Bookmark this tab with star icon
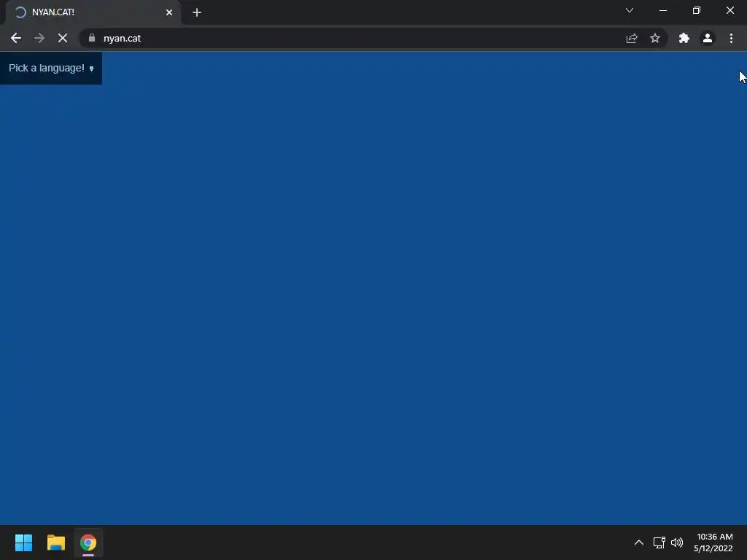 [655, 38]
